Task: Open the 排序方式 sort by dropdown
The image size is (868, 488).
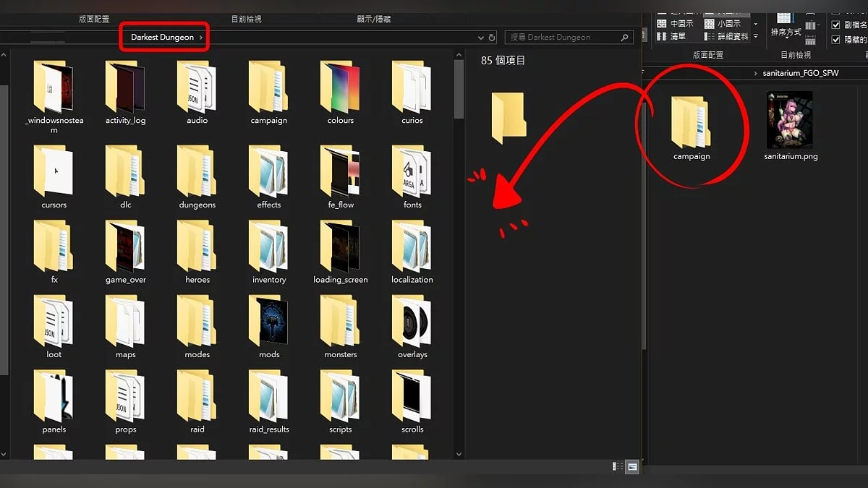Action: 786,25
